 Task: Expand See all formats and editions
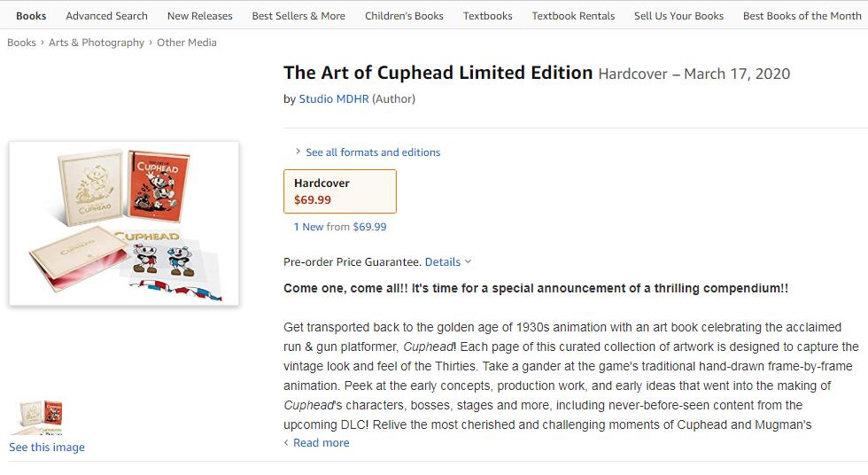(x=373, y=152)
